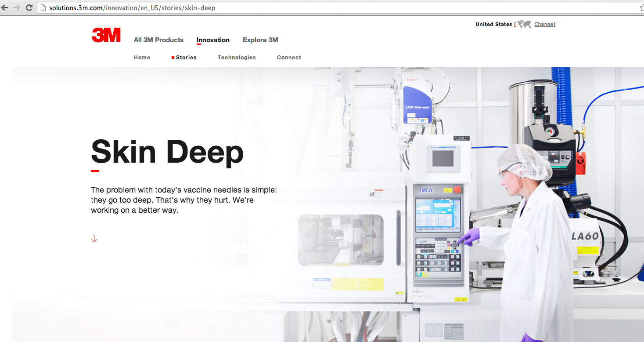Click the browser forward arrow
Viewport: 644px width, 342px height.
[17, 7]
